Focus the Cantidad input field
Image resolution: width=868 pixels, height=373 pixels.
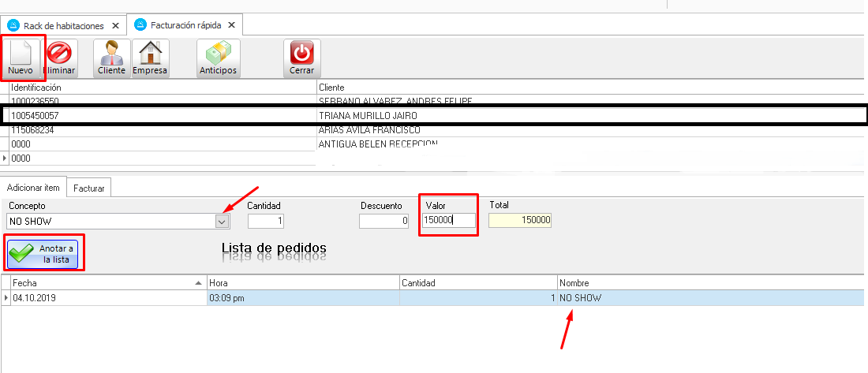pos(266,222)
